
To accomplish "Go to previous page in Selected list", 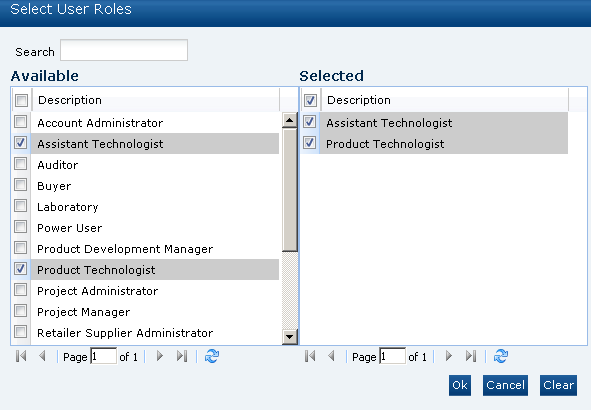I will click(x=331, y=356).
